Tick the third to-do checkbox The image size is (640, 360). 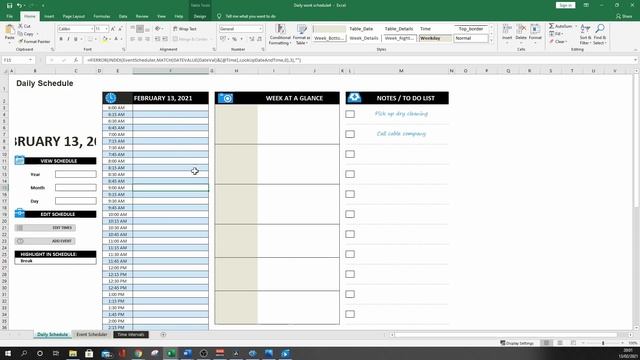(350, 154)
